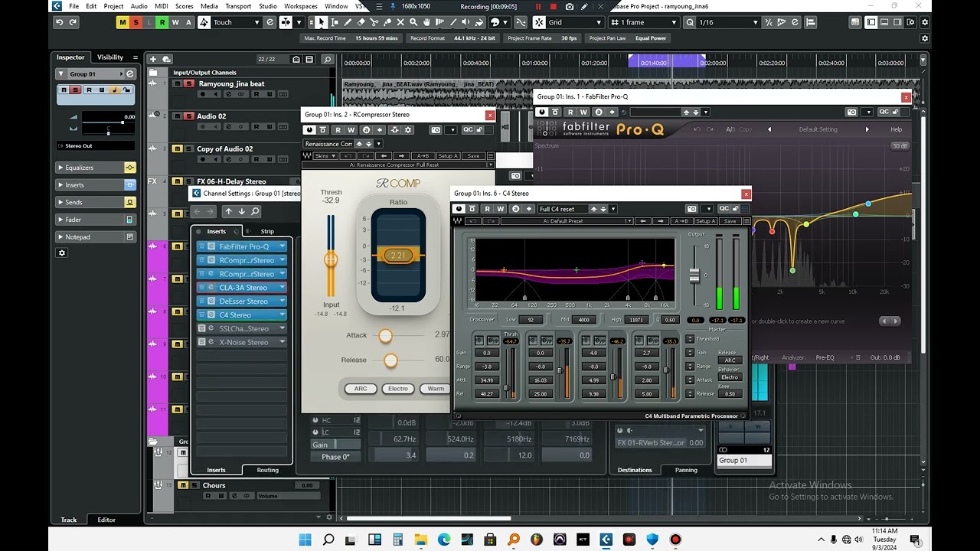Switch to Panning tab
Image resolution: width=980 pixels, height=551 pixels.
(686, 470)
